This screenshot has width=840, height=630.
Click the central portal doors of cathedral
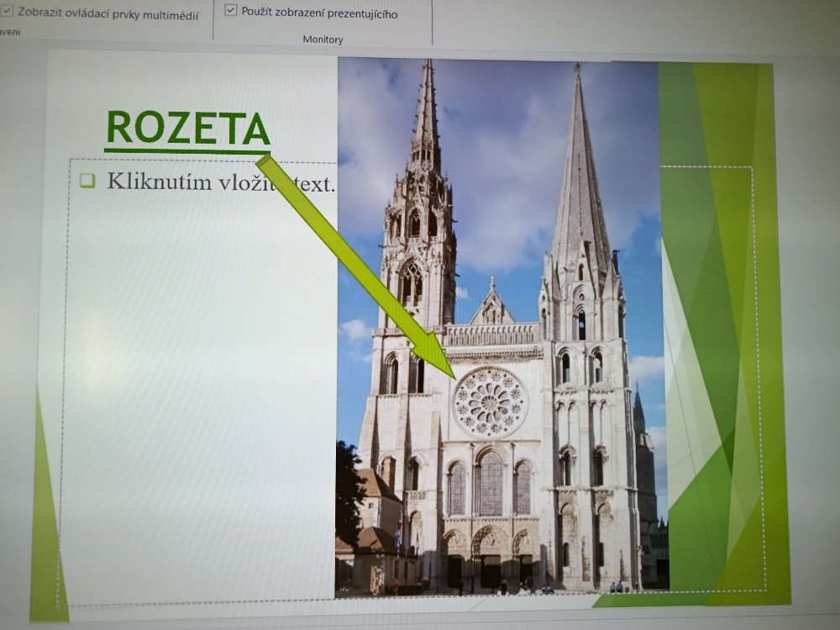pos(491,570)
